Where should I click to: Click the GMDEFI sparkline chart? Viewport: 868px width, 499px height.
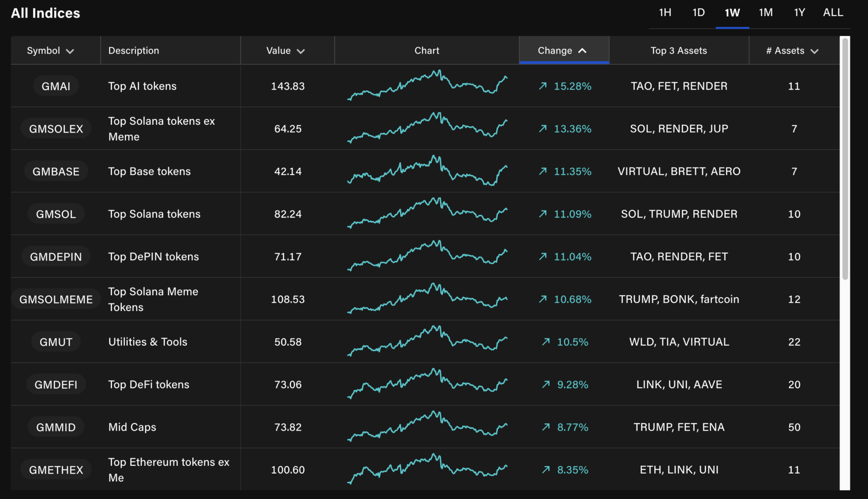click(x=427, y=383)
